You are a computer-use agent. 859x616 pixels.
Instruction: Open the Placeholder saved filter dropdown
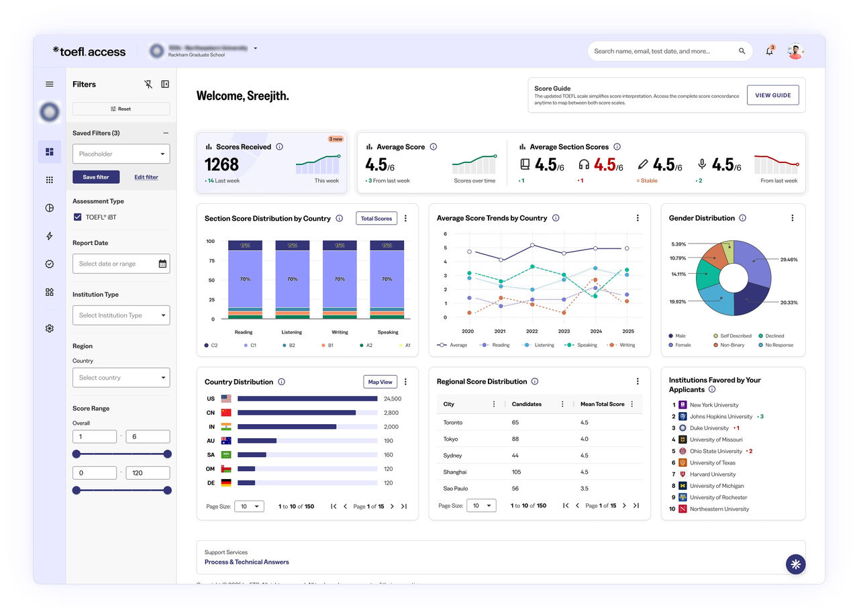tap(121, 154)
